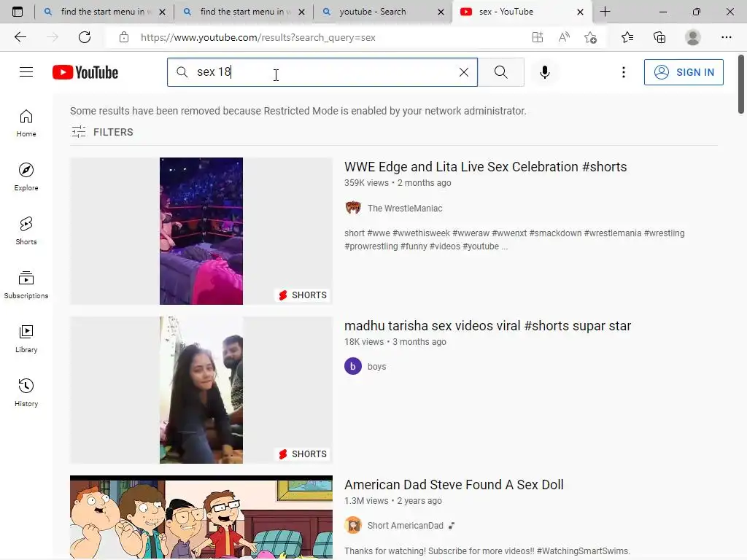Close the 'youtube - Search' tab

tap(441, 12)
